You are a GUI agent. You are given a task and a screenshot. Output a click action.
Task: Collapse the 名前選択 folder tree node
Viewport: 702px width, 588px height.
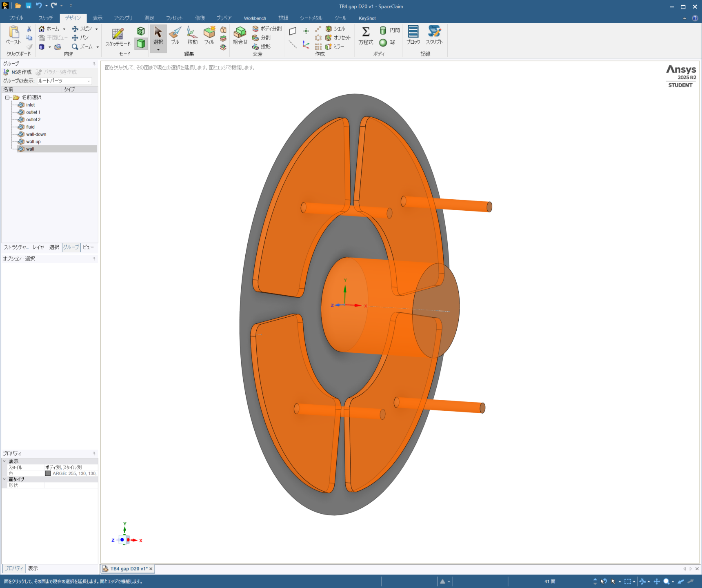click(x=7, y=98)
